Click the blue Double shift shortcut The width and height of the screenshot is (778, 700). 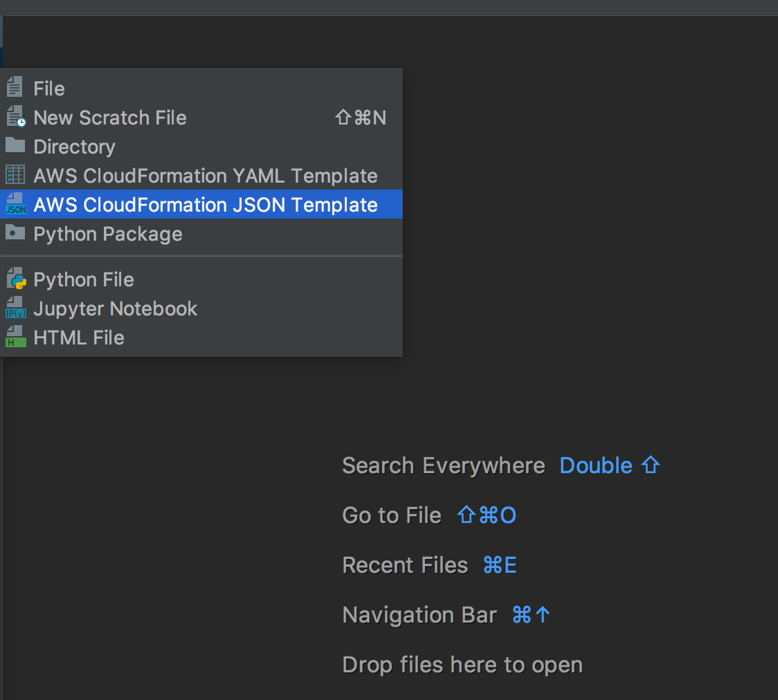click(x=610, y=466)
